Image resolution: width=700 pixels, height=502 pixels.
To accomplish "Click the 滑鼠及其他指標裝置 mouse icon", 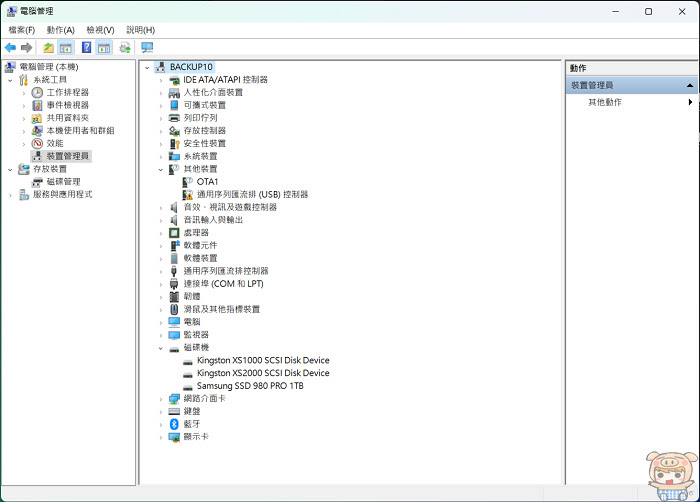I will pos(174,310).
